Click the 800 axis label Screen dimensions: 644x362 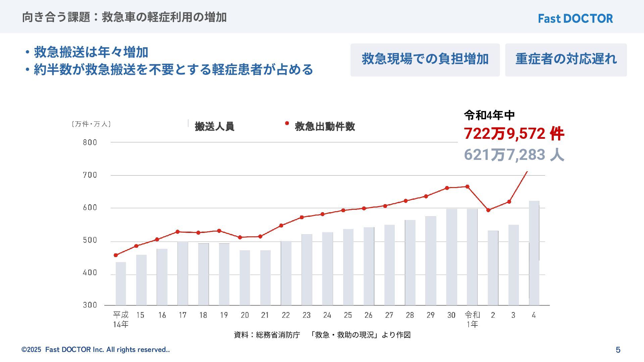point(90,142)
